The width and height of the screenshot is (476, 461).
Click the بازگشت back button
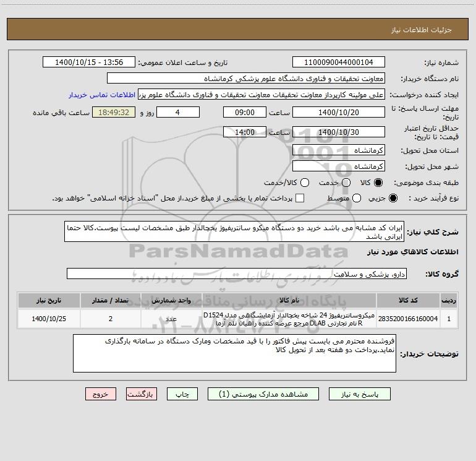point(142,394)
